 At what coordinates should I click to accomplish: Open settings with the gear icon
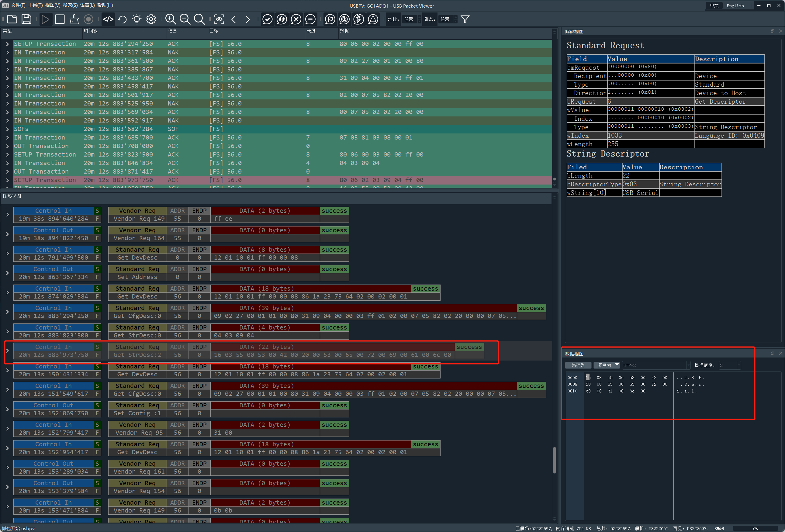point(151,19)
